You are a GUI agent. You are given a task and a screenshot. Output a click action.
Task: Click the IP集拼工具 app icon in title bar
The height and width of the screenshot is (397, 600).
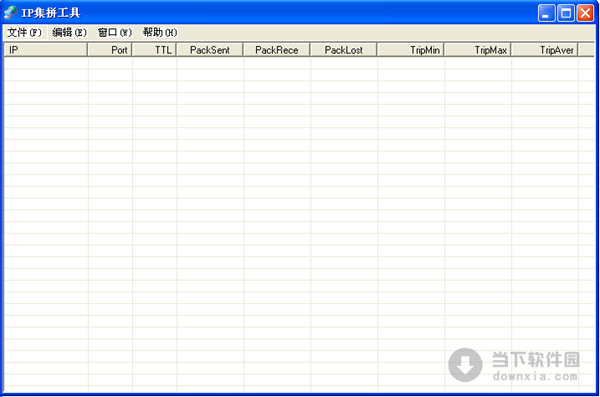10,13
